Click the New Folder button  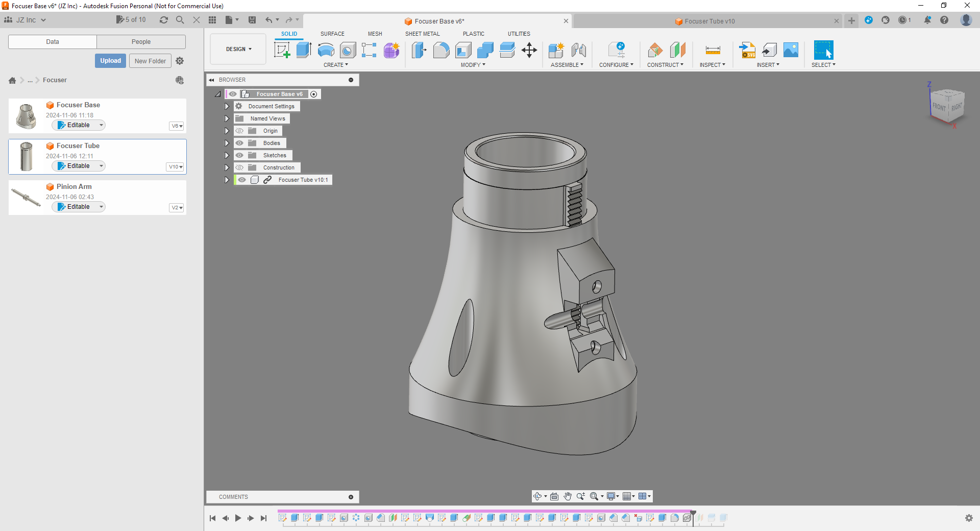150,61
